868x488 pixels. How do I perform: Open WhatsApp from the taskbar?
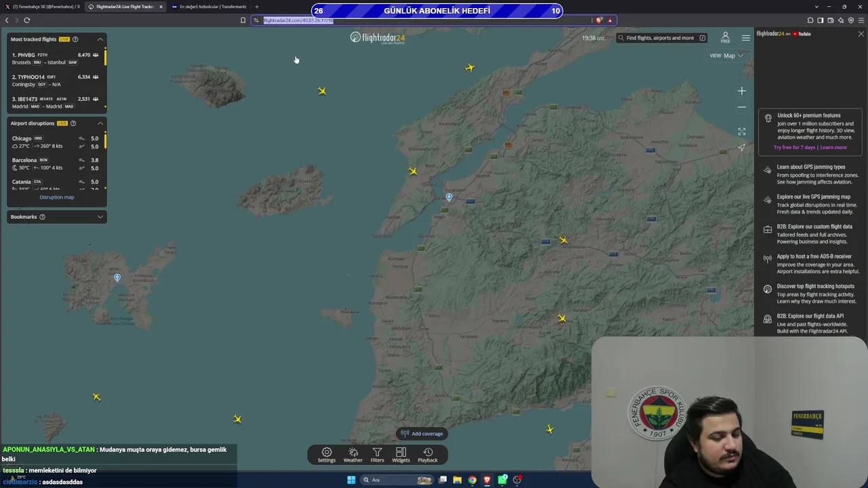coord(502,480)
